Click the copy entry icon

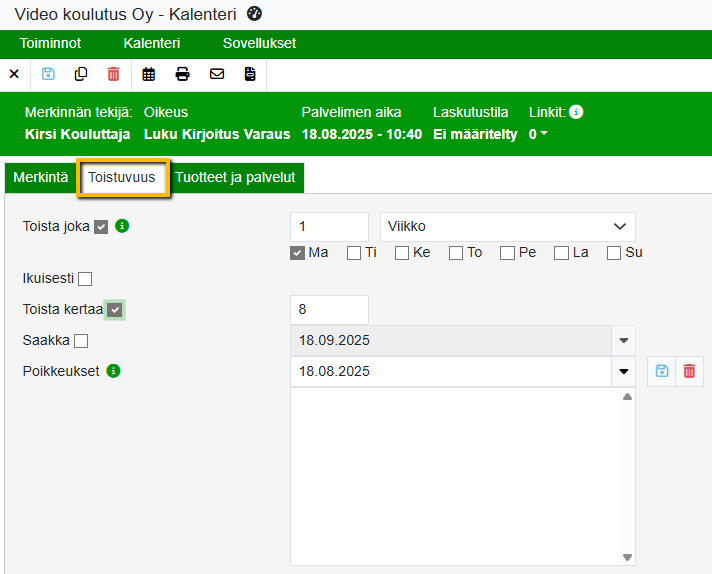pyautogui.click(x=81, y=74)
